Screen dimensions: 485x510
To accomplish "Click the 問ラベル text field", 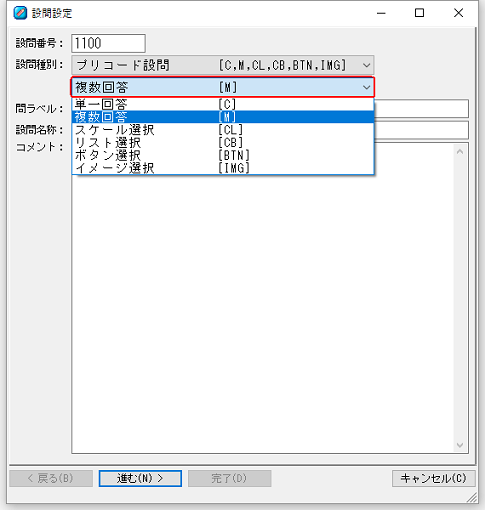I will coord(421,108).
